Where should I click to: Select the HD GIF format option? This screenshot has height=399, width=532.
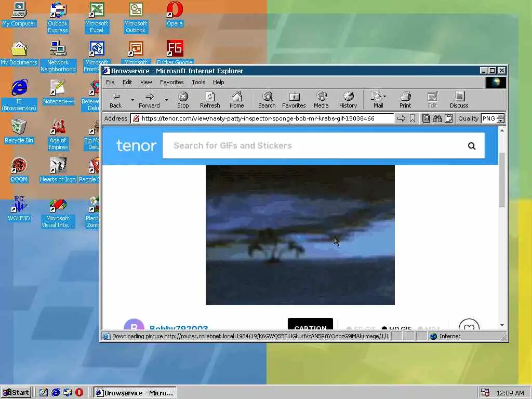396,328
